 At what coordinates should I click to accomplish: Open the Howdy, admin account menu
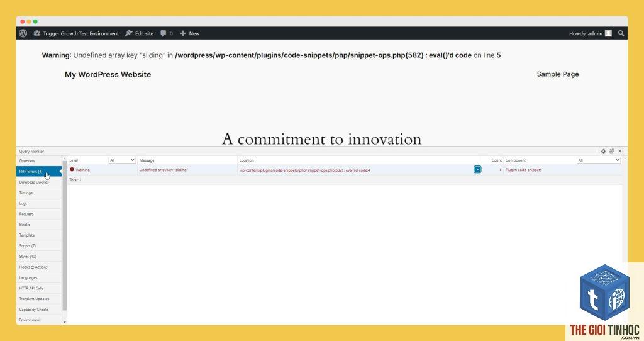click(586, 34)
